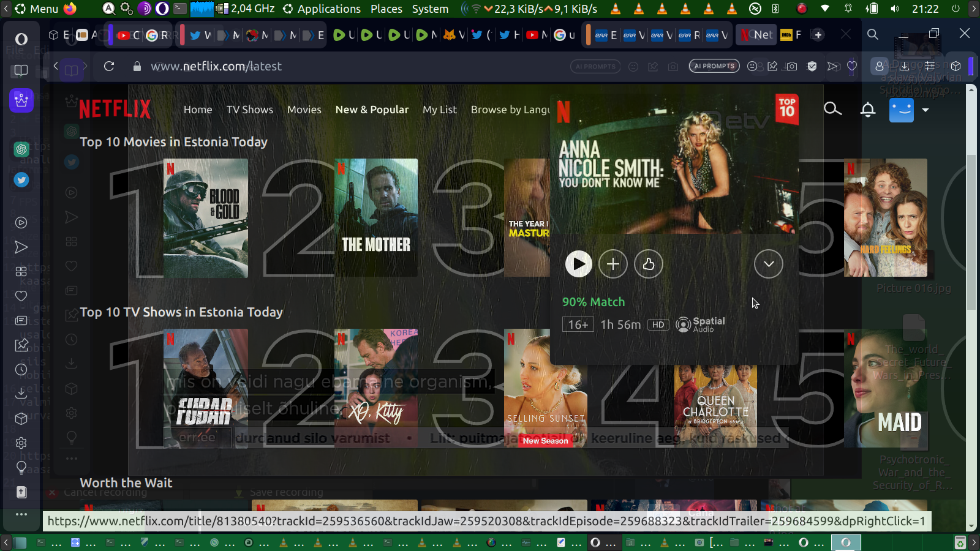980x551 pixels.
Task: Add Anna Nicole Smith to My List
Action: pyautogui.click(x=613, y=264)
